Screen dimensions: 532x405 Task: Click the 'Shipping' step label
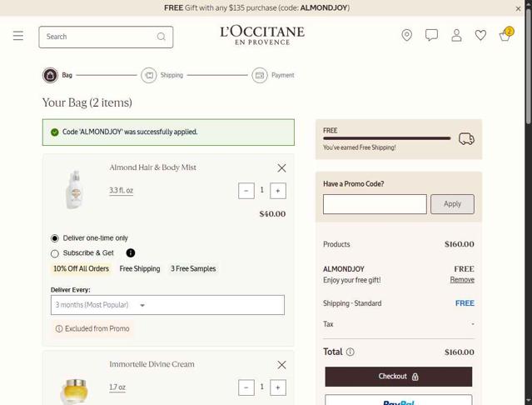(x=172, y=75)
